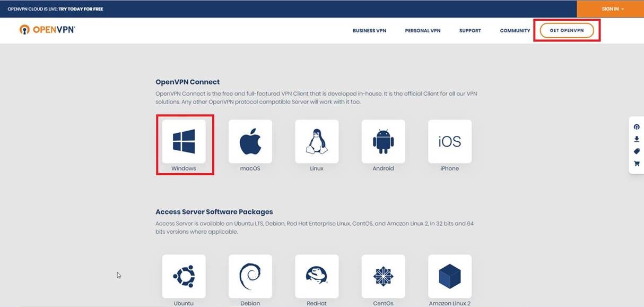Click the shopping cart sidebar icon
Viewport: 644px width, 307px height.
(x=637, y=164)
